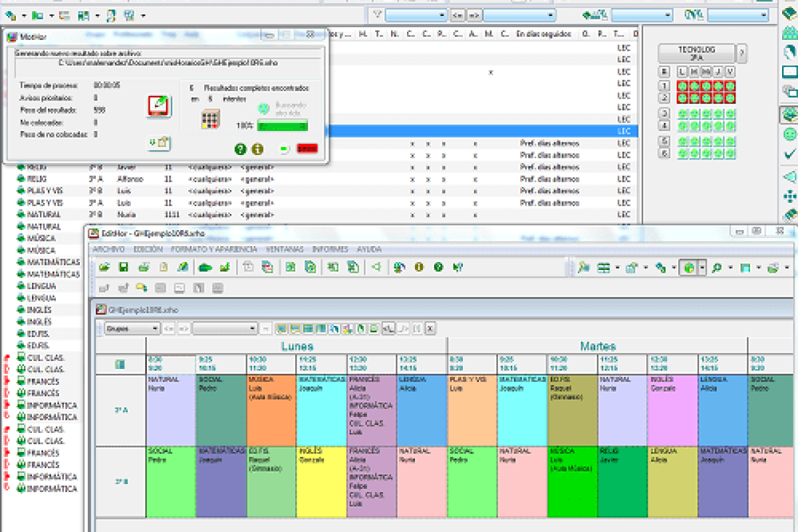Click the 3º B row header in timetable
Viewport: 798px width, 532px height.
120,481
